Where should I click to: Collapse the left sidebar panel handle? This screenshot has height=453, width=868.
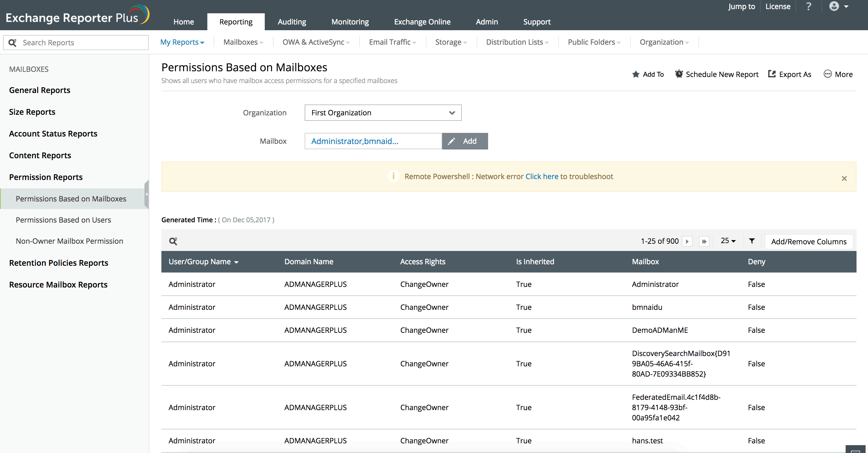click(147, 194)
